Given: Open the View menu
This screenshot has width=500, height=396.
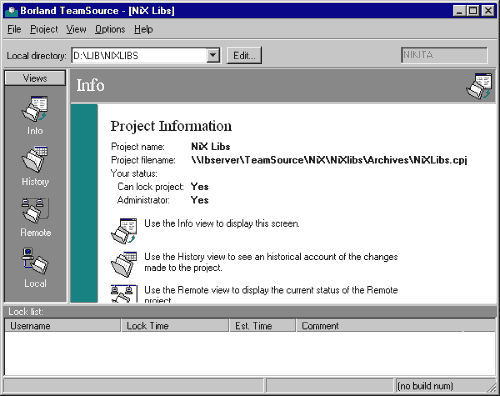Looking at the screenshot, I should click(76, 29).
